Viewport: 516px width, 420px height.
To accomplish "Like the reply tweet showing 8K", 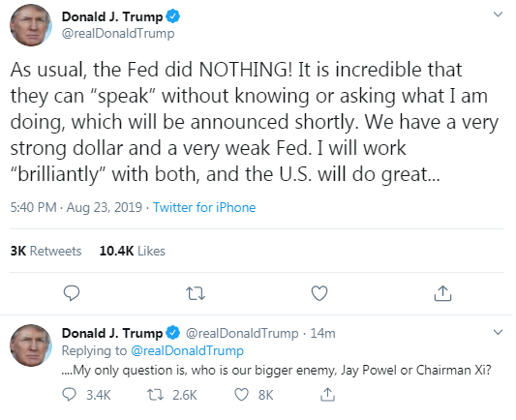I will (x=241, y=395).
